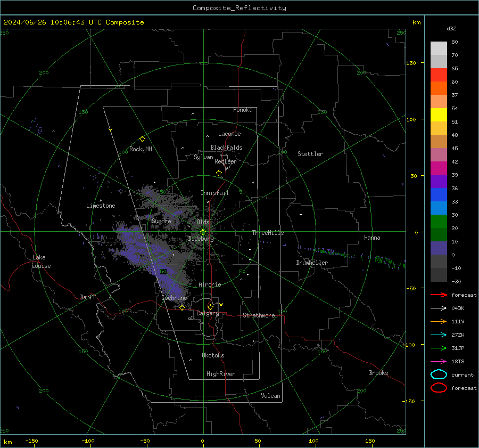Screen dimensions: 479x448
Task: Click the Airdrie city label
Action: [210, 284]
